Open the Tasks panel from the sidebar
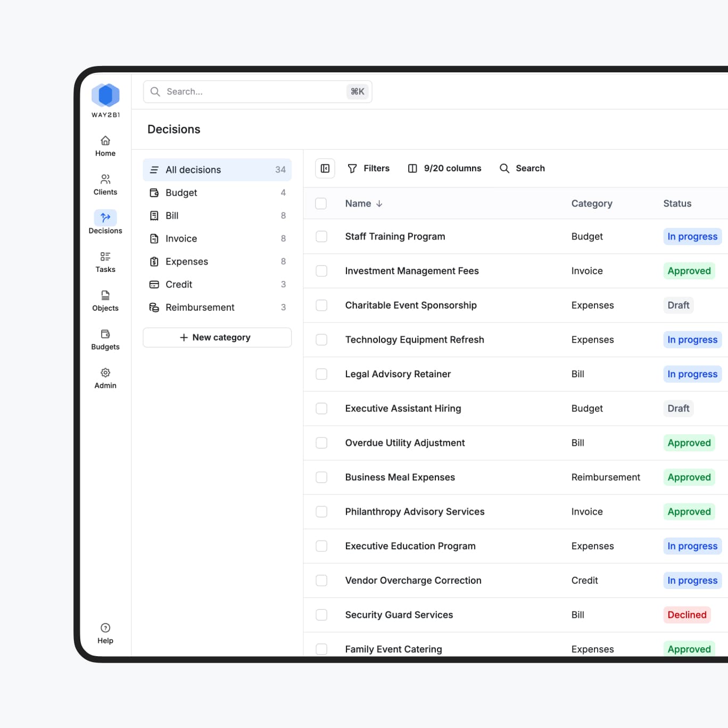 [x=105, y=261]
